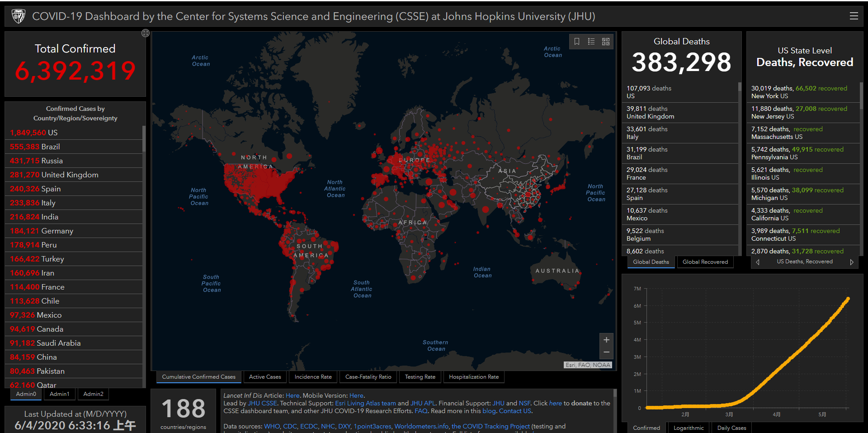The height and width of the screenshot is (433, 868).
Task: Show the map legend list icon
Action: pos(591,42)
